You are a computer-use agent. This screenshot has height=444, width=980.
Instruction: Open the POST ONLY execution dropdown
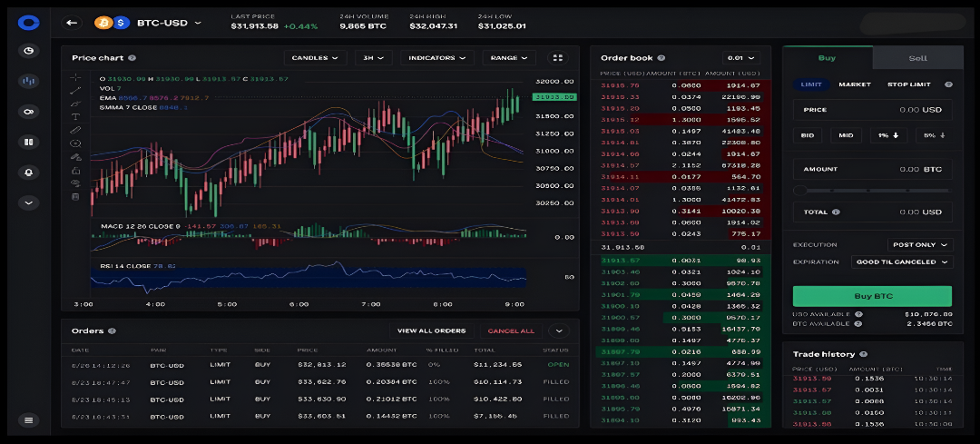pyautogui.click(x=920, y=245)
